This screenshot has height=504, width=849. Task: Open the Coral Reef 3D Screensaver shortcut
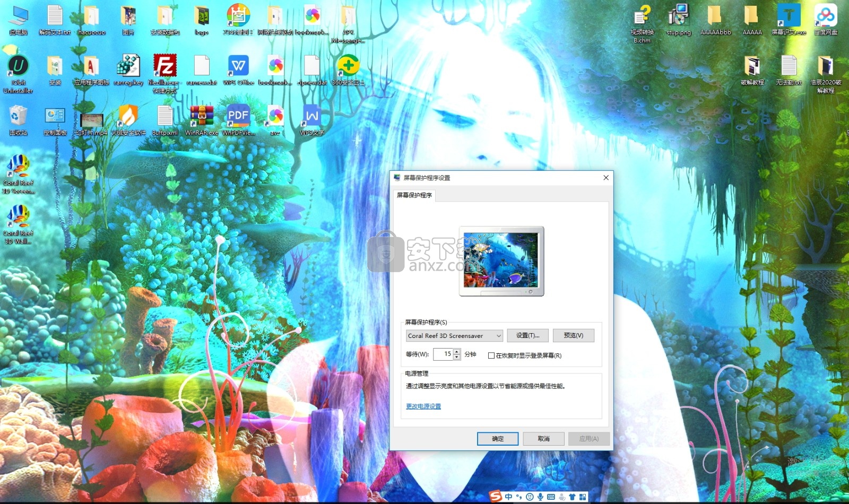[18, 173]
